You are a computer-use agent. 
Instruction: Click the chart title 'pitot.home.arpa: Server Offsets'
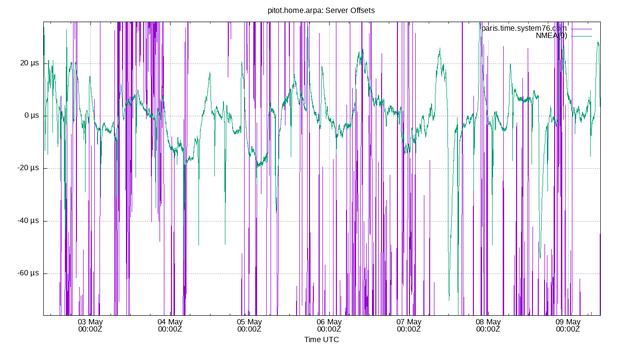coord(321,10)
